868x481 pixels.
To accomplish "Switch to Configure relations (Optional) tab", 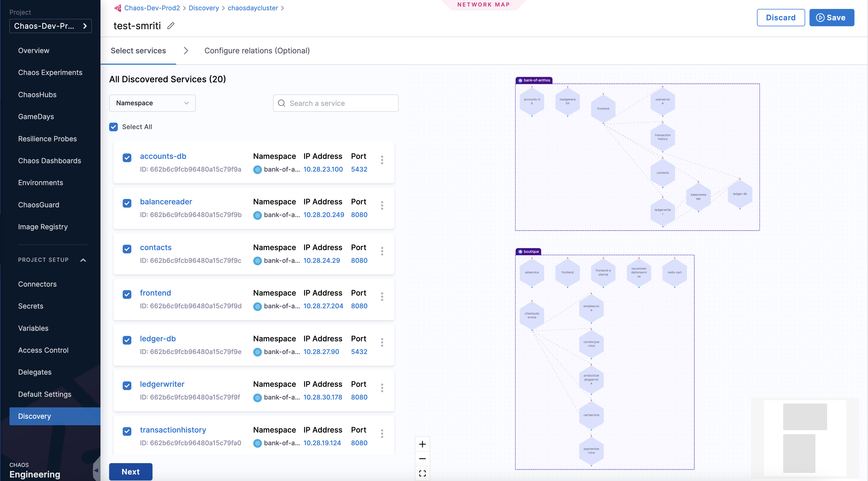I will (x=257, y=51).
